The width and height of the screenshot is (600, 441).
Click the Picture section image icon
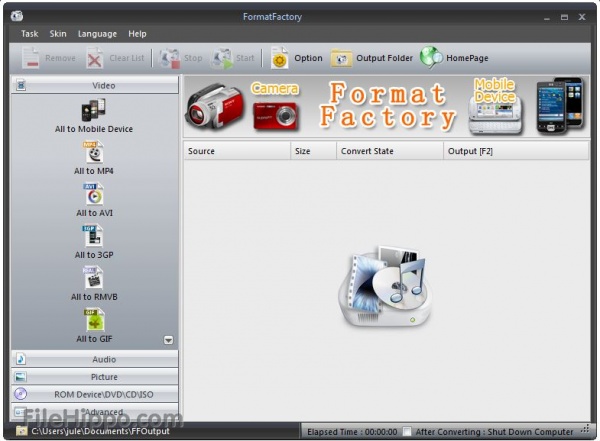coord(20,377)
